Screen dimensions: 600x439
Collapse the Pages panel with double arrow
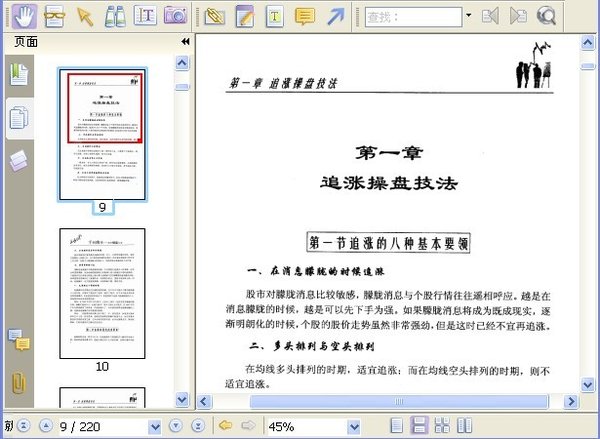(186, 41)
